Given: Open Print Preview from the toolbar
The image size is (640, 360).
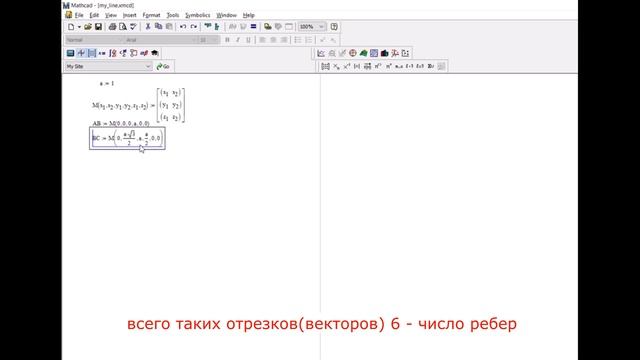Looking at the screenshot, I should 122,27.
